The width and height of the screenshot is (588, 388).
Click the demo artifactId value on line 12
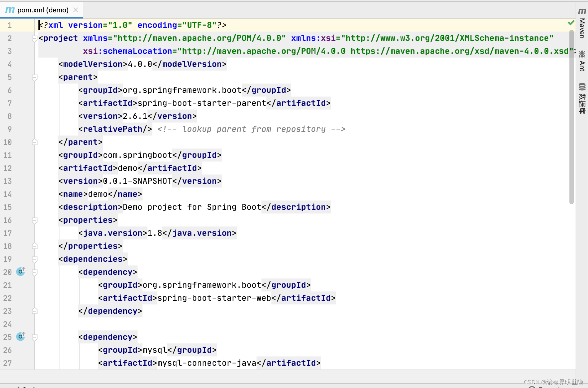(x=128, y=168)
